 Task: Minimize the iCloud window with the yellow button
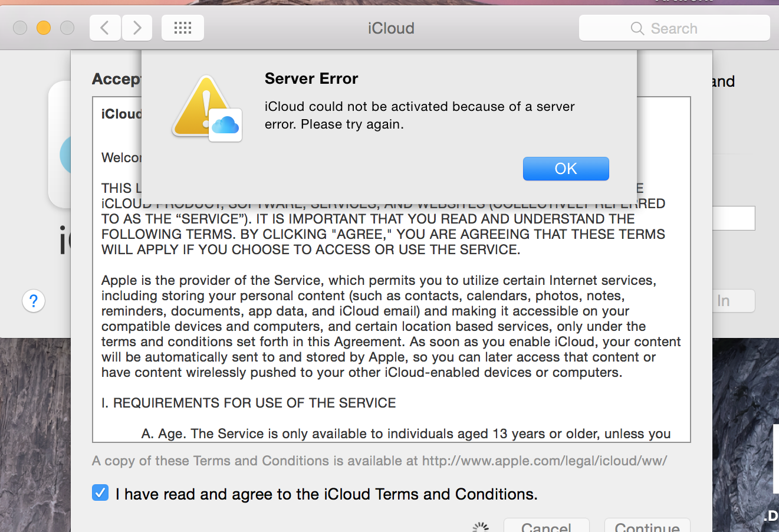click(44, 28)
